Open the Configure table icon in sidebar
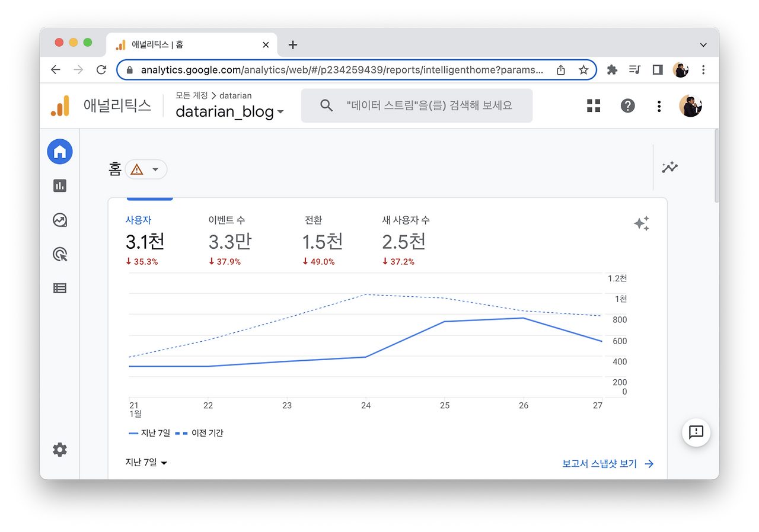Screen dimensions: 759x532 60,289
